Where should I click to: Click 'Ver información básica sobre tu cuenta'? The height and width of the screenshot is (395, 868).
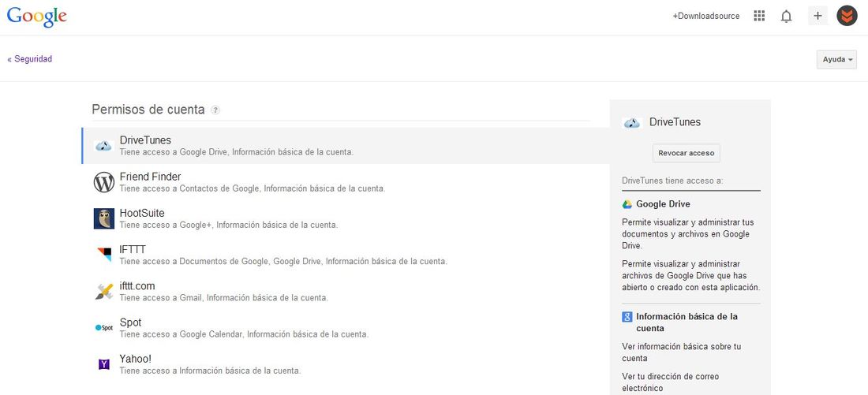682,352
